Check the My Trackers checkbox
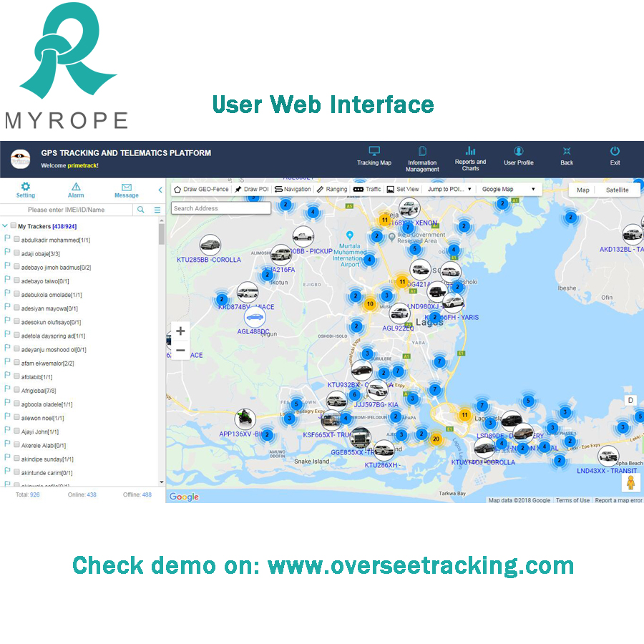This screenshot has height=644, width=644. pos(14,225)
